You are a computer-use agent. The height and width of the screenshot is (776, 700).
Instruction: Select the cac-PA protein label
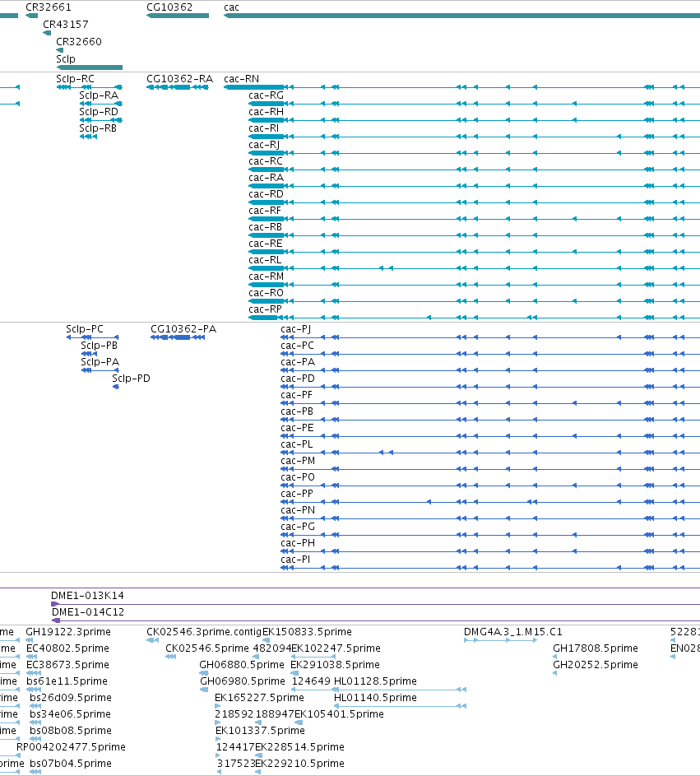click(x=298, y=362)
